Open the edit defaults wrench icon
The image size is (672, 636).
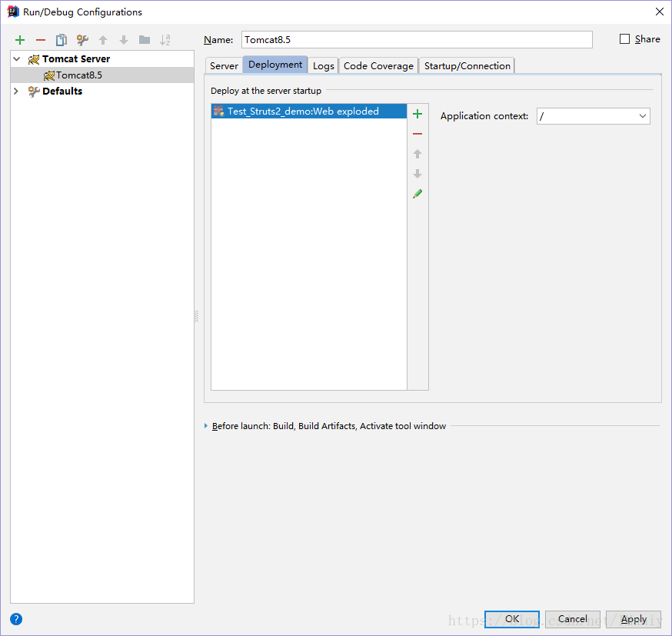tap(82, 40)
